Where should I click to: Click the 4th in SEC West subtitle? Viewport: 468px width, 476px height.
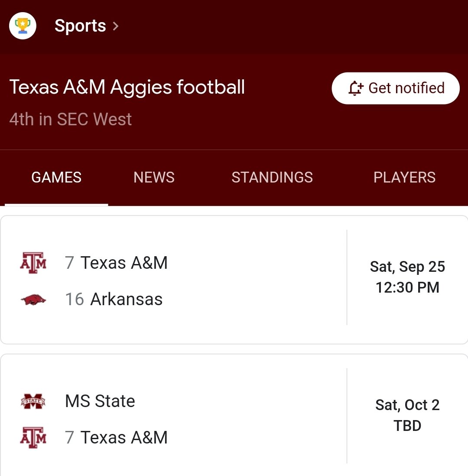coord(70,119)
